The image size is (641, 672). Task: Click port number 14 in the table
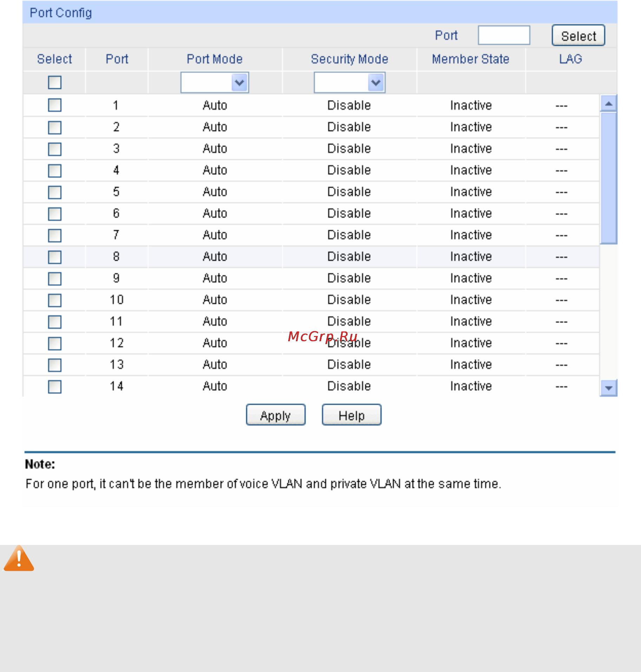pos(117,386)
